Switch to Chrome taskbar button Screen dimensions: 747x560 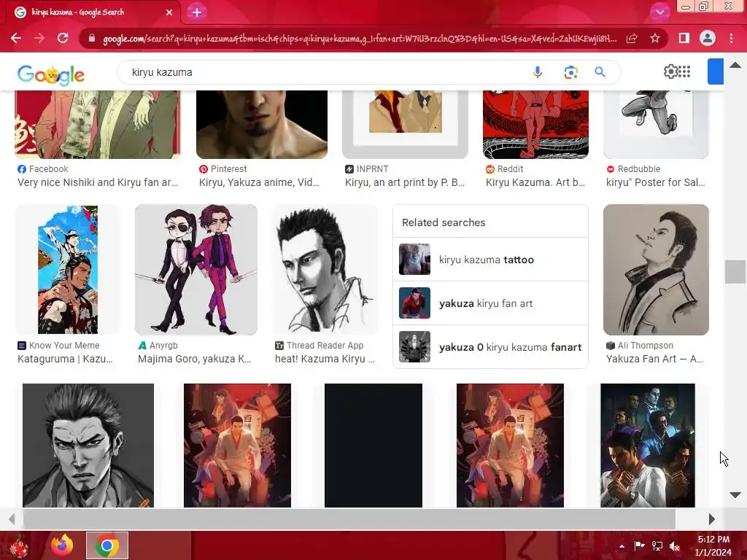[x=107, y=545]
